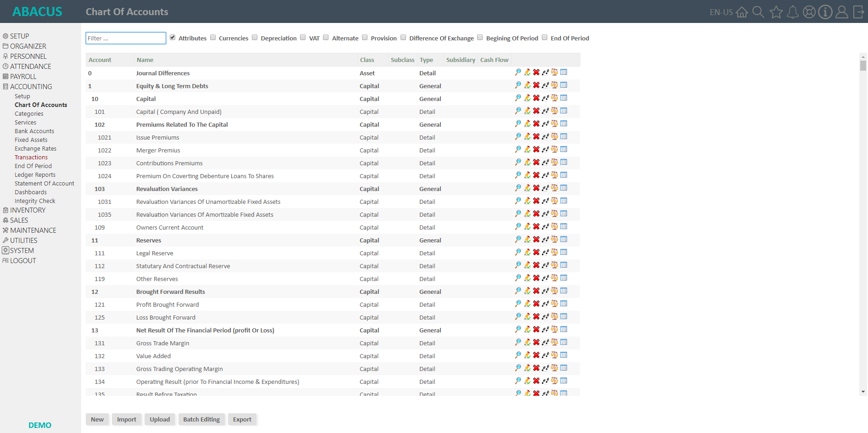Tick the Depreciation checkbox
The height and width of the screenshot is (433, 868).
[255, 38]
